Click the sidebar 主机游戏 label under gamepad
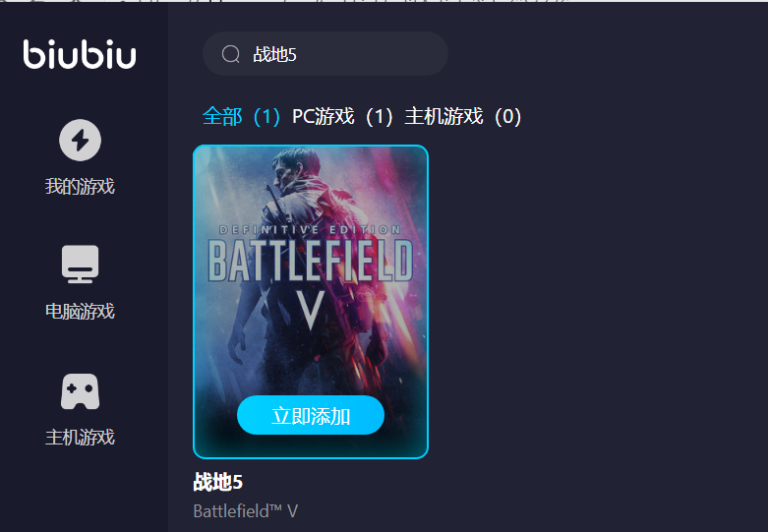This screenshot has width=768, height=532. pos(80,438)
